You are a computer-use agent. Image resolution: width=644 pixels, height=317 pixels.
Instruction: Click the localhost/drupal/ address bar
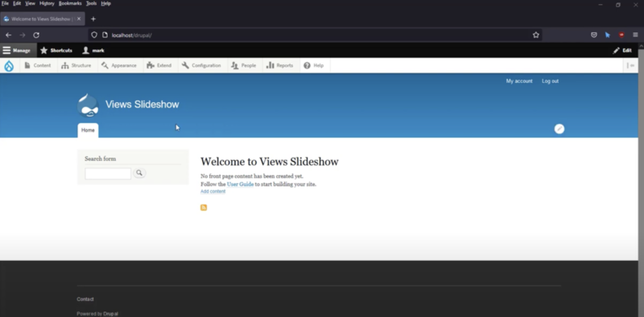tap(315, 35)
